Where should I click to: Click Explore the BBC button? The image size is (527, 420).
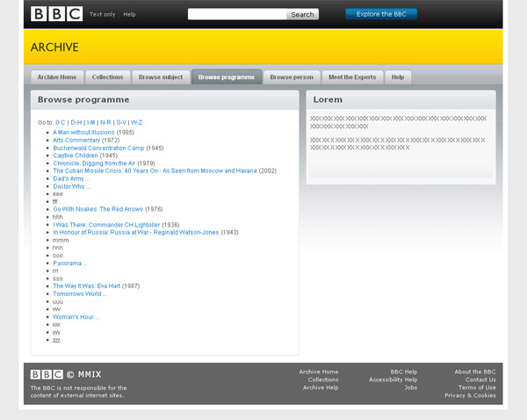381,14
